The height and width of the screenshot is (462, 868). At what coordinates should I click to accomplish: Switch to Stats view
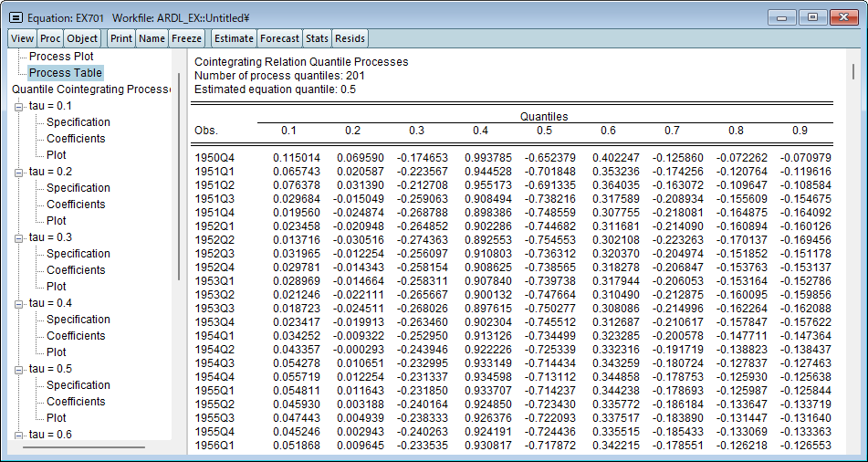click(x=317, y=38)
